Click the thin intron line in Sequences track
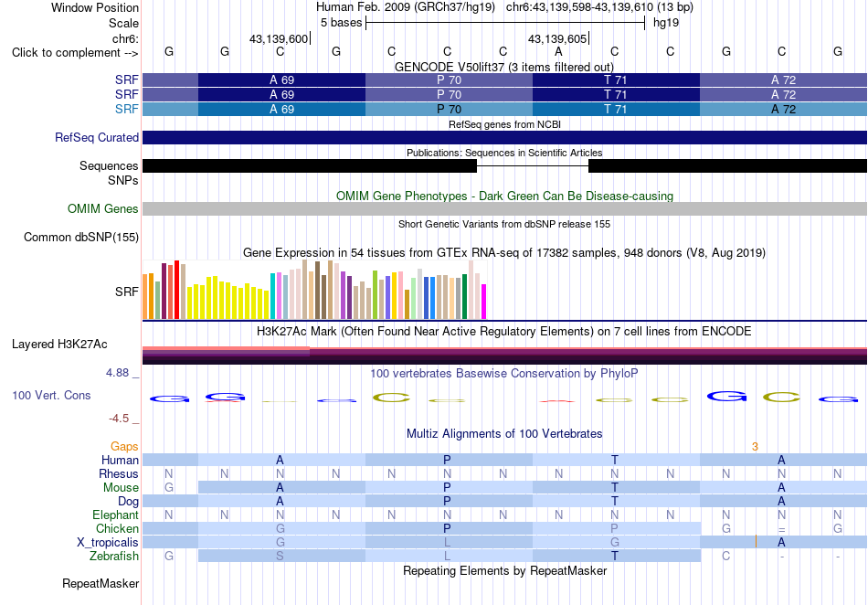This screenshot has height=605, width=868. point(533,165)
